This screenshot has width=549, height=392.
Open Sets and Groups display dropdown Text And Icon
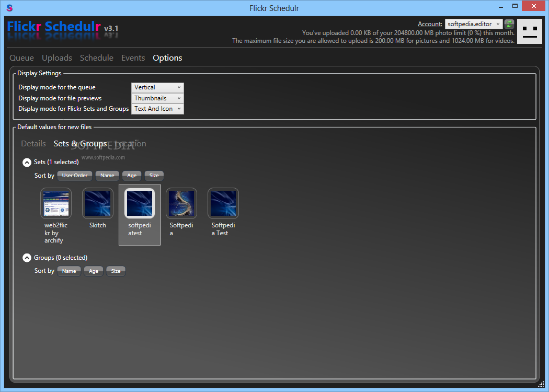(x=157, y=109)
